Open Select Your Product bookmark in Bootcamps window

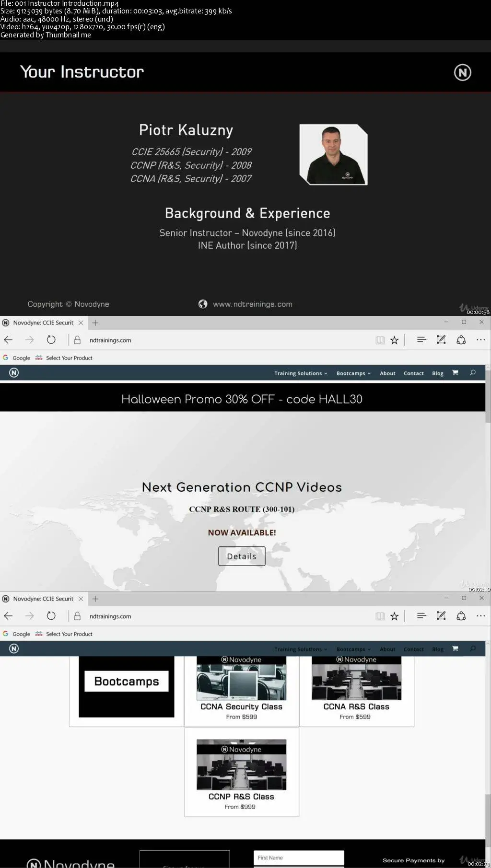tap(64, 634)
